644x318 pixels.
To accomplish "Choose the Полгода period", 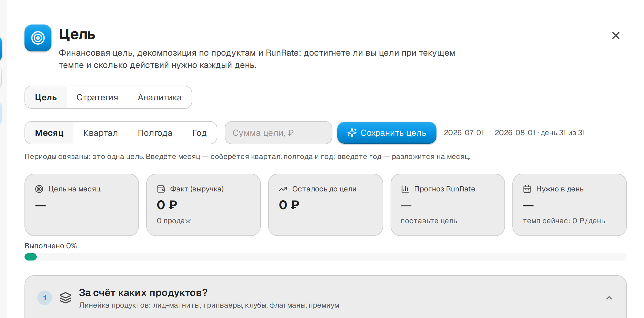I will (155, 133).
